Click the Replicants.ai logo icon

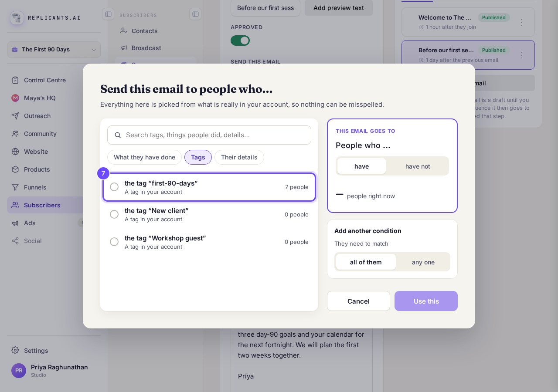17,18
